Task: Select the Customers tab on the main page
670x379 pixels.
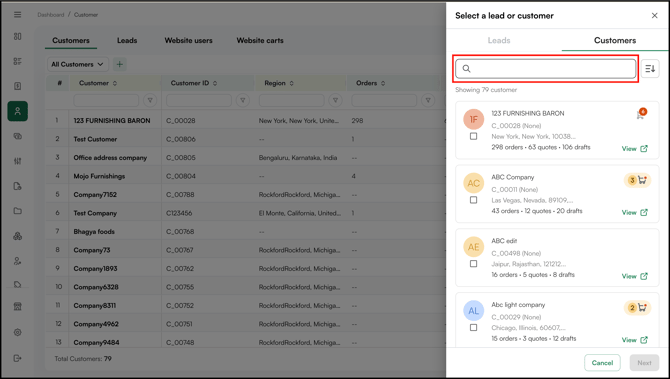Action: click(71, 41)
